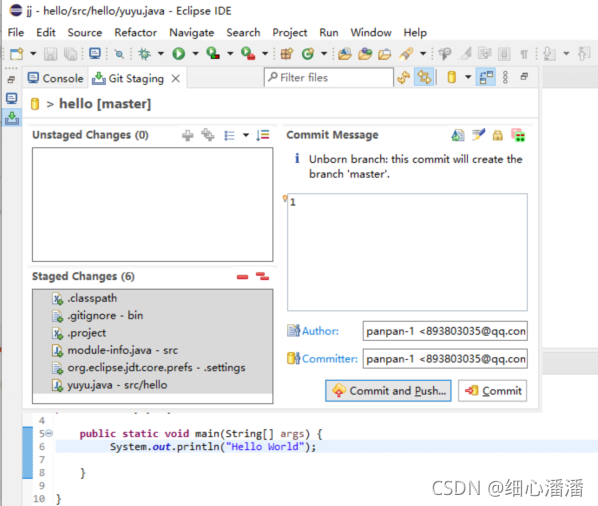Click the New Java Class icon
598x506 pixels.
click(x=308, y=54)
